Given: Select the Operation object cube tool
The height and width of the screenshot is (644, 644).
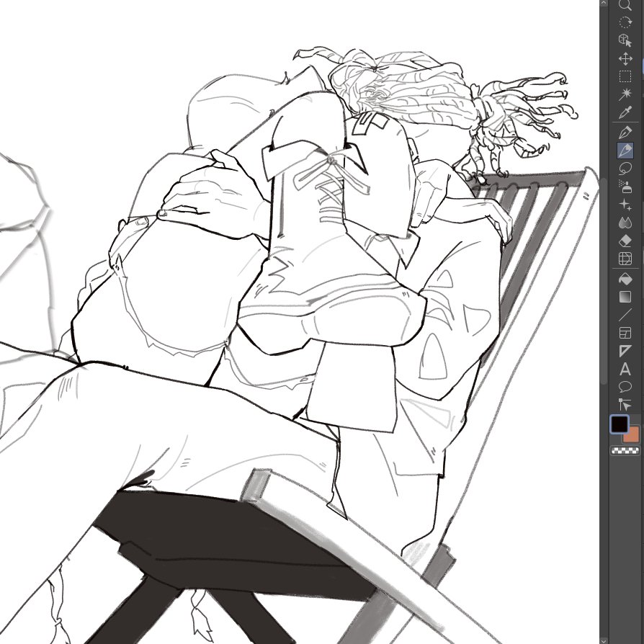Looking at the screenshot, I should tap(625, 40).
